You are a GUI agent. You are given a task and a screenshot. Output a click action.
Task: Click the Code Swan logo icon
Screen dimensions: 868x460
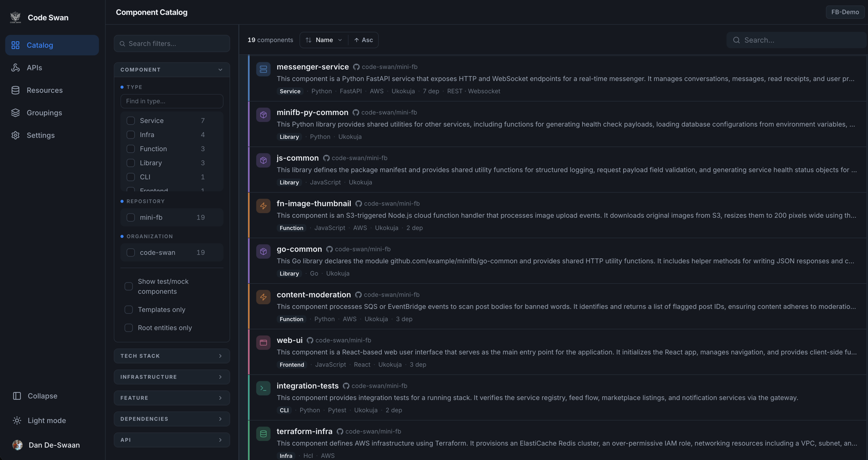(x=16, y=17)
